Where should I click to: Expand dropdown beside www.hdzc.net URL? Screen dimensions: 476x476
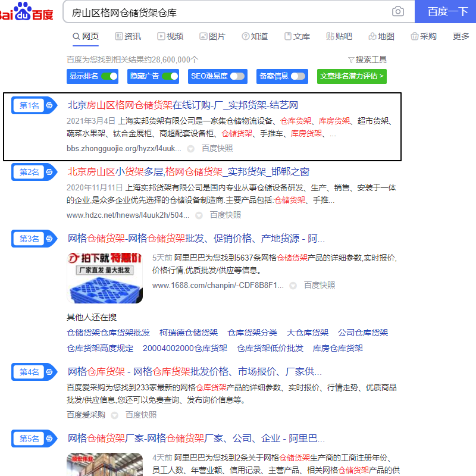tap(199, 215)
